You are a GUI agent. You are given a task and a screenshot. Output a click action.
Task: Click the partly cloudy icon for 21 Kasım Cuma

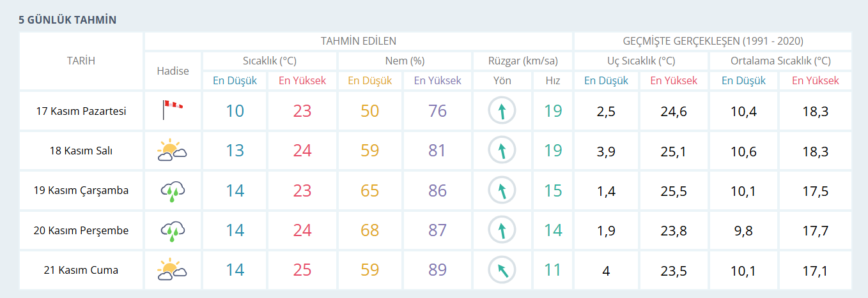pos(172,270)
